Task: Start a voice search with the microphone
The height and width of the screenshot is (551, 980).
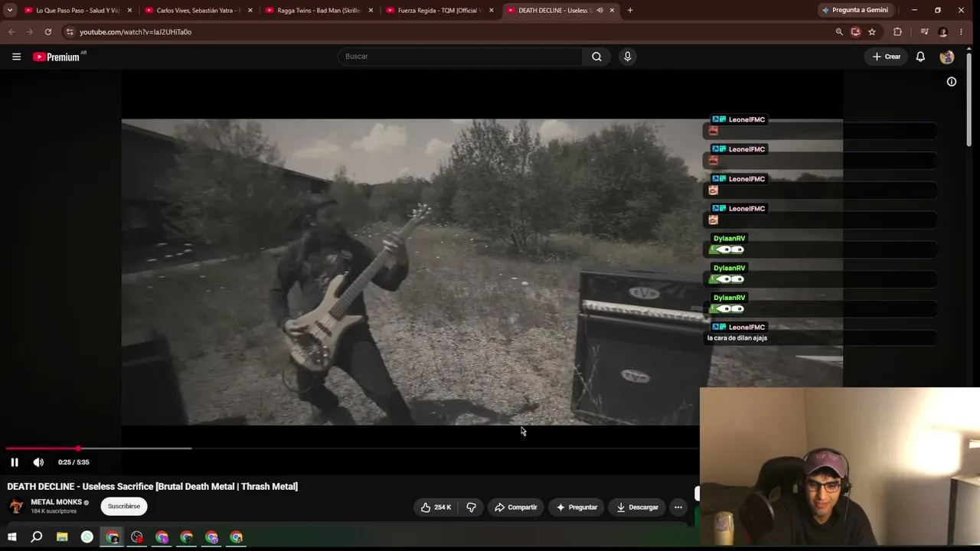Action: point(627,57)
